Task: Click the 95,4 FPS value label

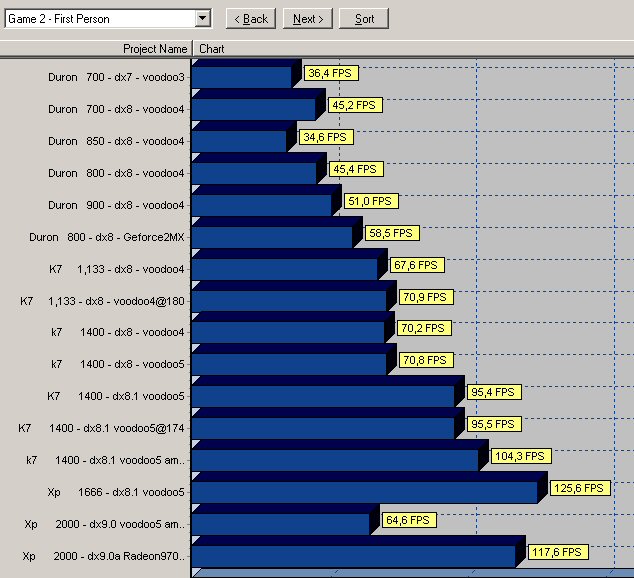Action: coord(494,392)
